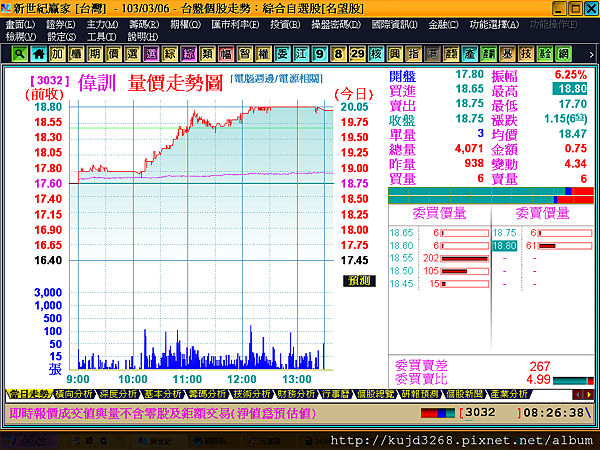Click the yellow 選 toolbar icon
This screenshot has height=450, width=600.
132,54
